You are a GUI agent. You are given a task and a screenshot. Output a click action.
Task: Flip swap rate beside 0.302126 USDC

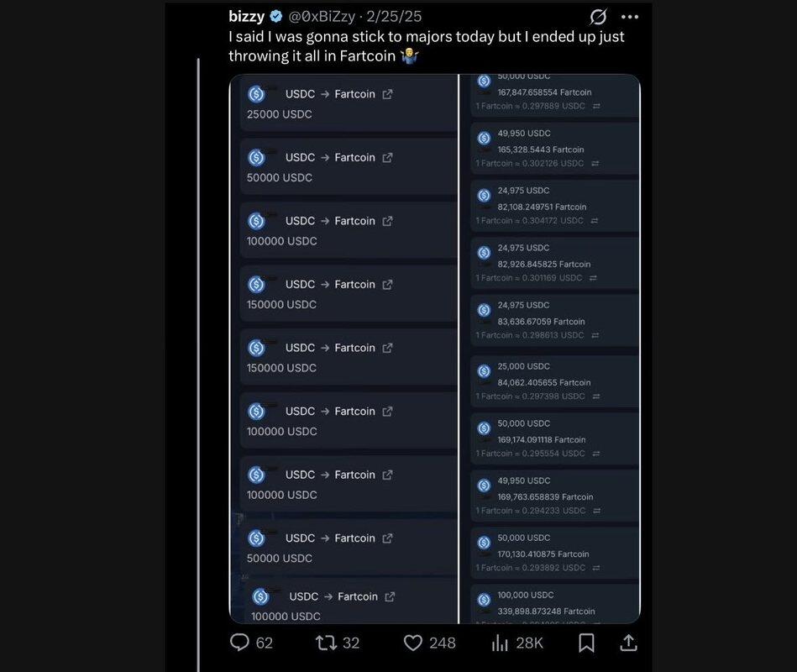pos(595,163)
